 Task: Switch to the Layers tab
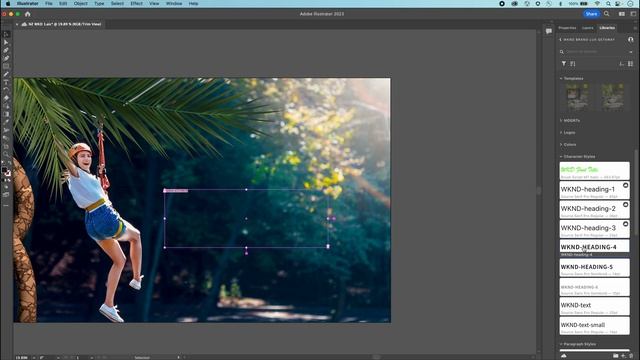coord(588,28)
